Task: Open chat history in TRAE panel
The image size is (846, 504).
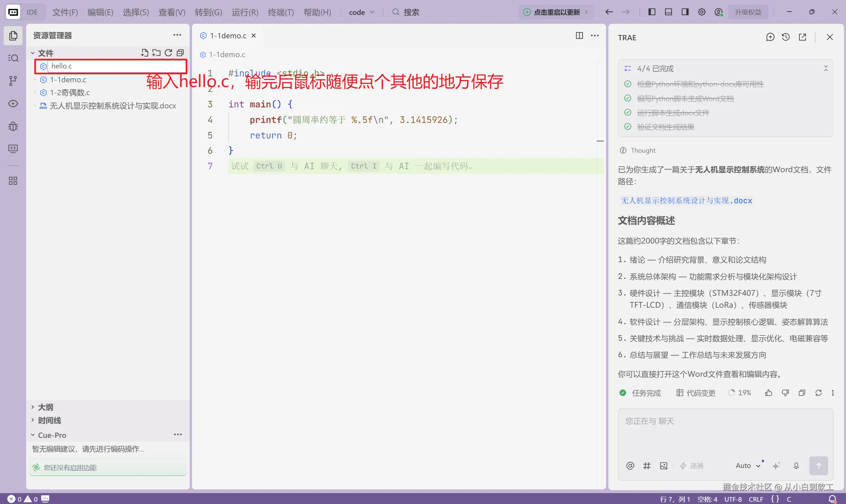Action: pyautogui.click(x=786, y=37)
